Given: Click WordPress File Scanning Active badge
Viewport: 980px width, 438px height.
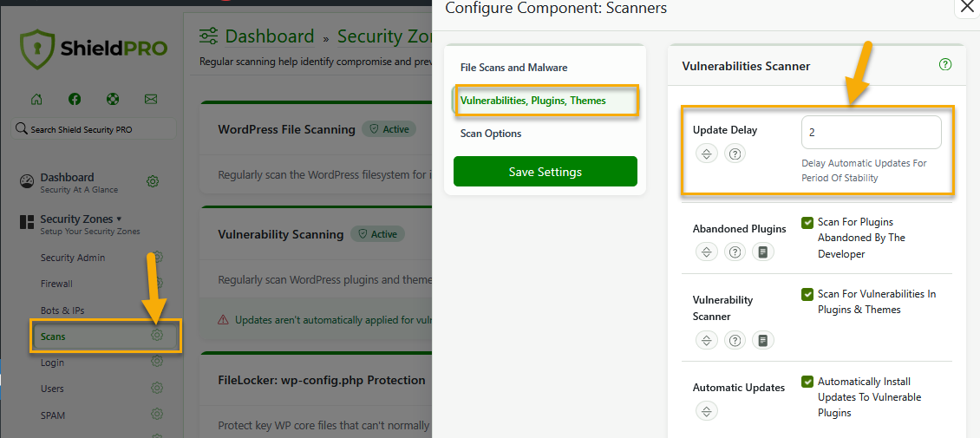Looking at the screenshot, I should [x=389, y=129].
